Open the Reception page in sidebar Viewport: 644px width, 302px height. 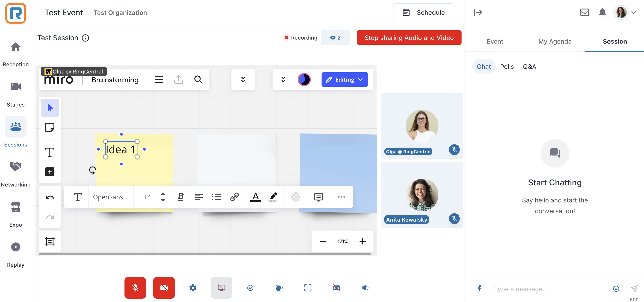(x=16, y=54)
